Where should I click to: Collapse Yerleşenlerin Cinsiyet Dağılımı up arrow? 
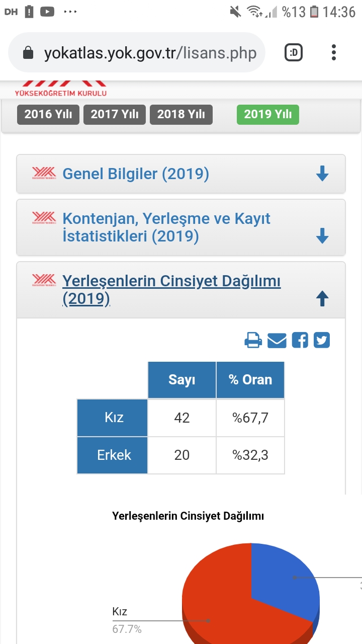[x=322, y=299]
